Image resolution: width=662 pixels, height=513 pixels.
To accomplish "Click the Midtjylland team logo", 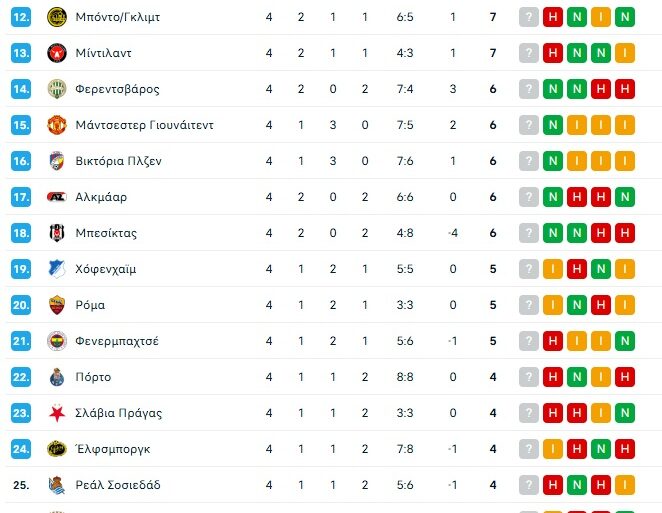I will coord(56,53).
